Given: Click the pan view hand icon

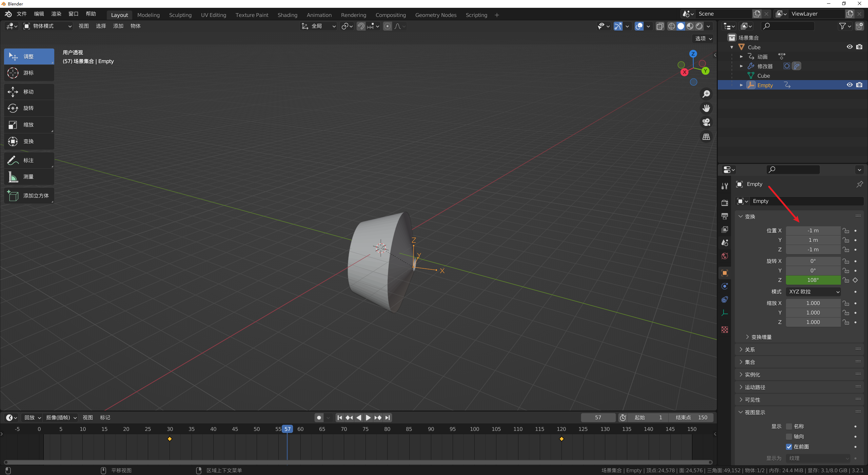Looking at the screenshot, I should (706, 108).
